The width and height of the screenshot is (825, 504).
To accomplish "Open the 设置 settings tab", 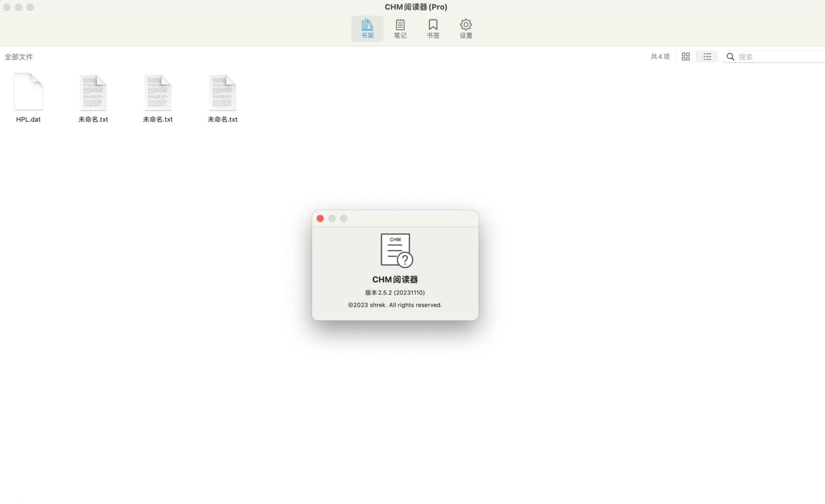I will (x=466, y=29).
